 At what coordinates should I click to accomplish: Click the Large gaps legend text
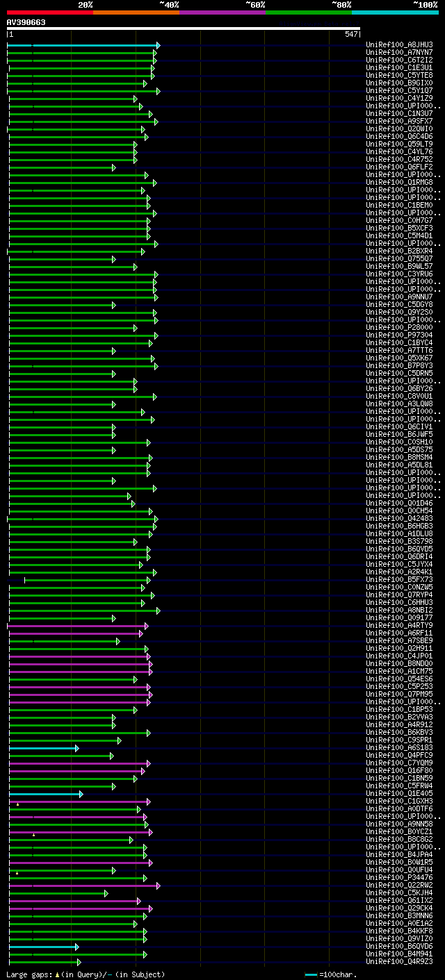tap(29, 974)
